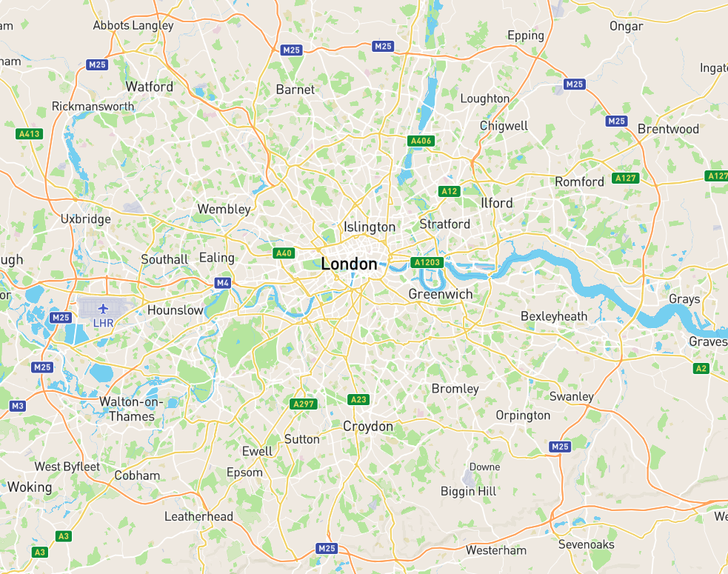Click the M3 motorway shield
This screenshot has width=728, height=574.
coord(17,406)
